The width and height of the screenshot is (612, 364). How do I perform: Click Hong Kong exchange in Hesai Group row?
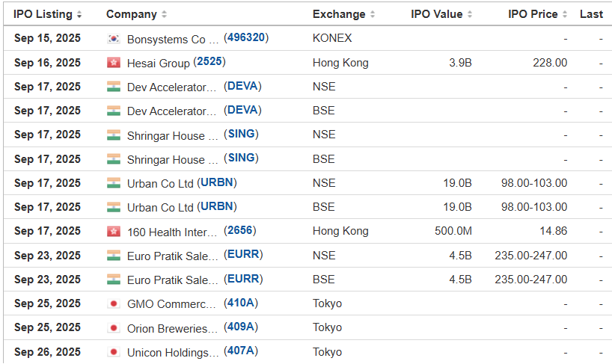click(340, 62)
